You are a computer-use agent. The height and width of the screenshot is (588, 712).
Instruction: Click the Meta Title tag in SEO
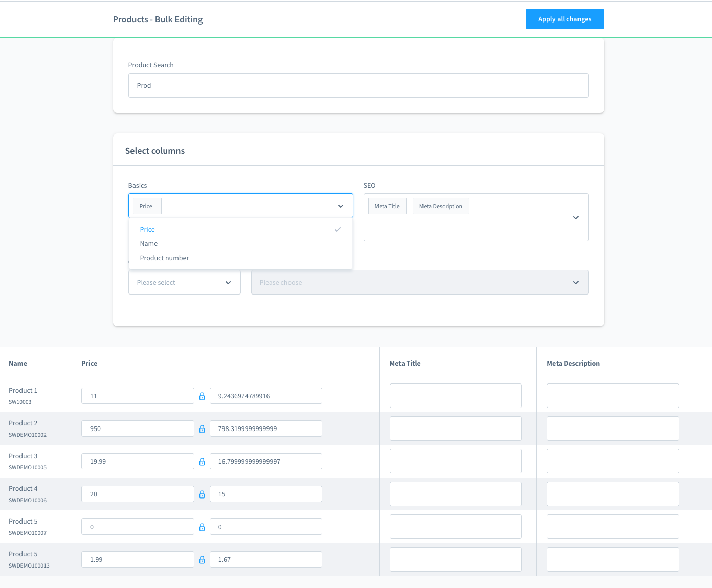(x=387, y=207)
